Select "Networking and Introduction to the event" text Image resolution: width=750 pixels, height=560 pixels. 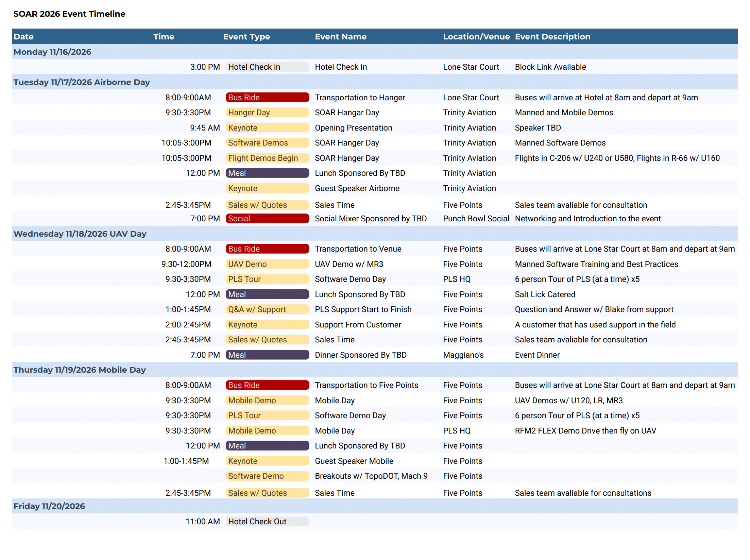(588, 219)
